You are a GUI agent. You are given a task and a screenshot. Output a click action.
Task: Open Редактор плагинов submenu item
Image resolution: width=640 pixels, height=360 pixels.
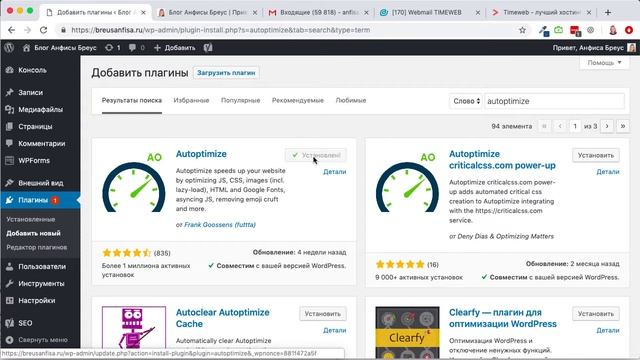(x=37, y=247)
